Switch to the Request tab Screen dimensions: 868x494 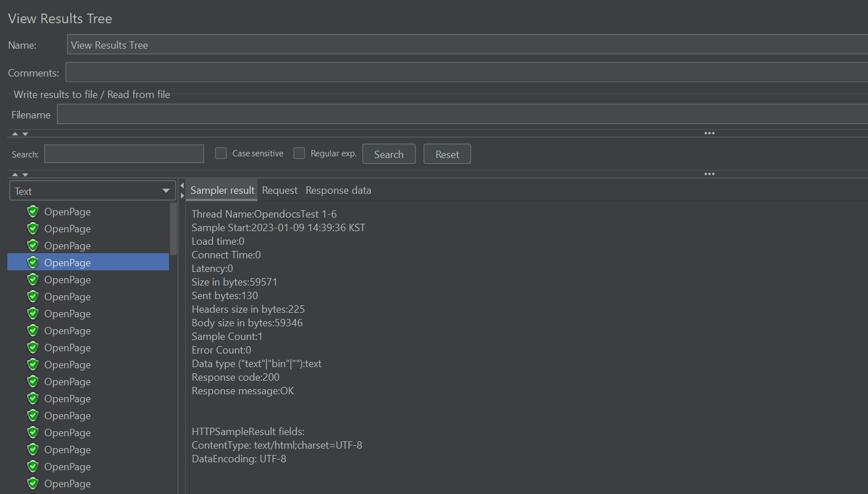click(x=280, y=190)
